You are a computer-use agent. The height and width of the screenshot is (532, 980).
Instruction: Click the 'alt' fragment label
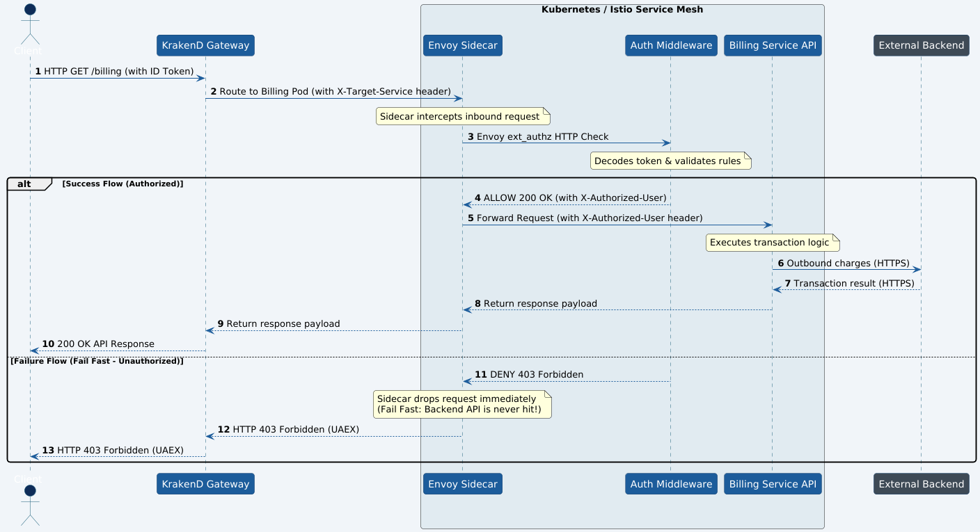point(25,184)
